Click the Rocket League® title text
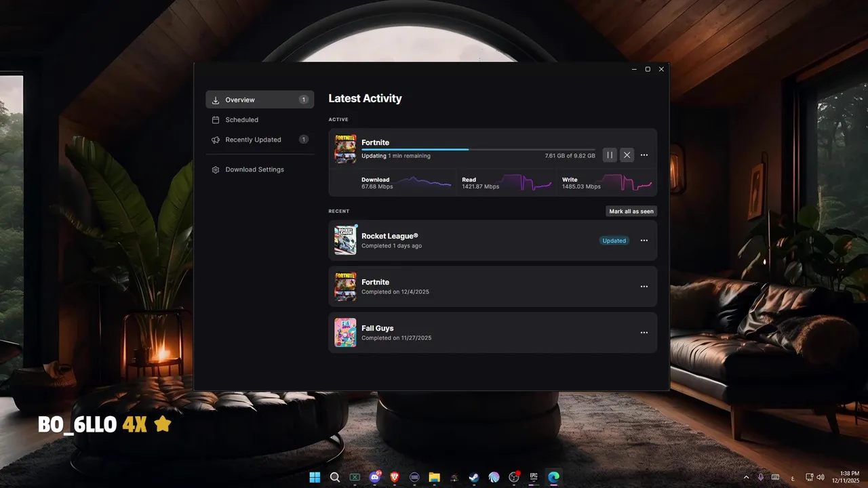This screenshot has width=868, height=488. (390, 236)
